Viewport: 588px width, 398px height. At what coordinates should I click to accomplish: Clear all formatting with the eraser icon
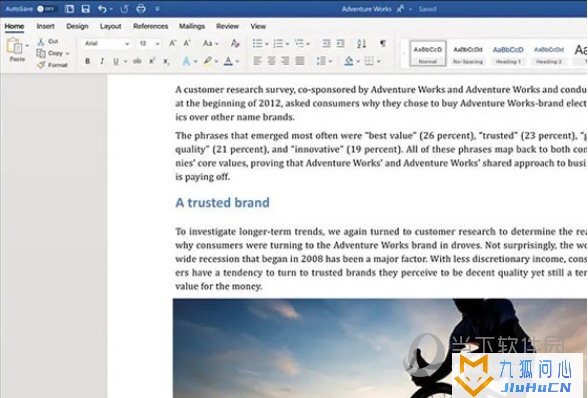click(x=235, y=44)
